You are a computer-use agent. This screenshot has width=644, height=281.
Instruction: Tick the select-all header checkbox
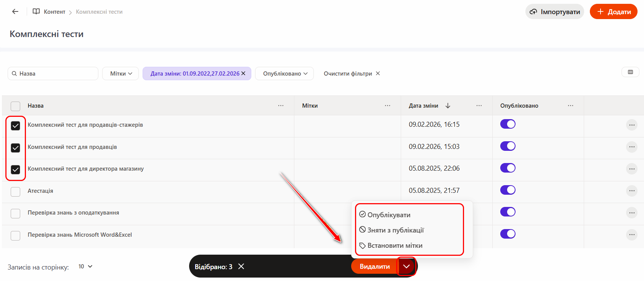tap(16, 106)
